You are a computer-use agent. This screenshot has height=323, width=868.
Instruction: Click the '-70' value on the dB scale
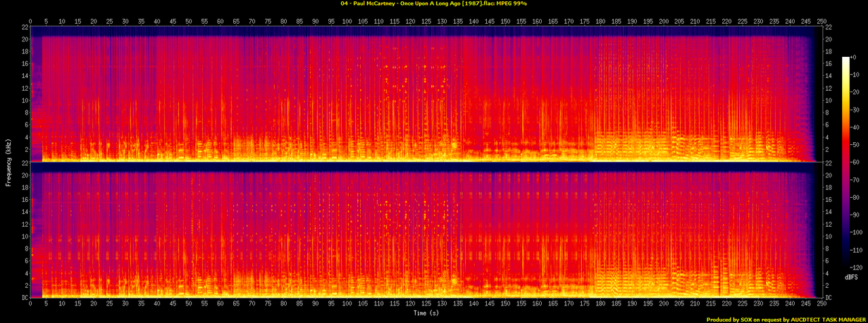coord(855,180)
